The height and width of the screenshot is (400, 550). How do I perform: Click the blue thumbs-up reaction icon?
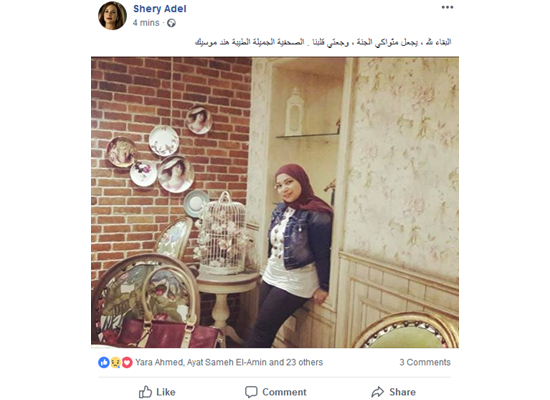(x=103, y=362)
